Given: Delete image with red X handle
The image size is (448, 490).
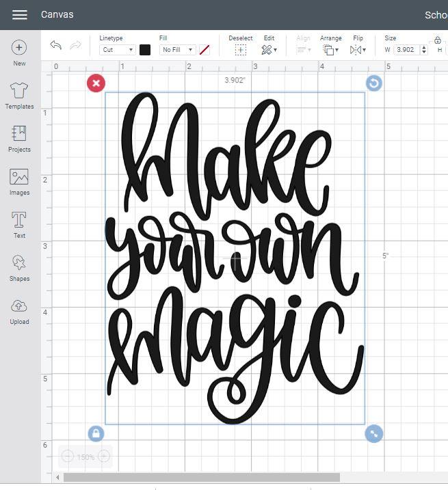Looking at the screenshot, I should tap(96, 83).
